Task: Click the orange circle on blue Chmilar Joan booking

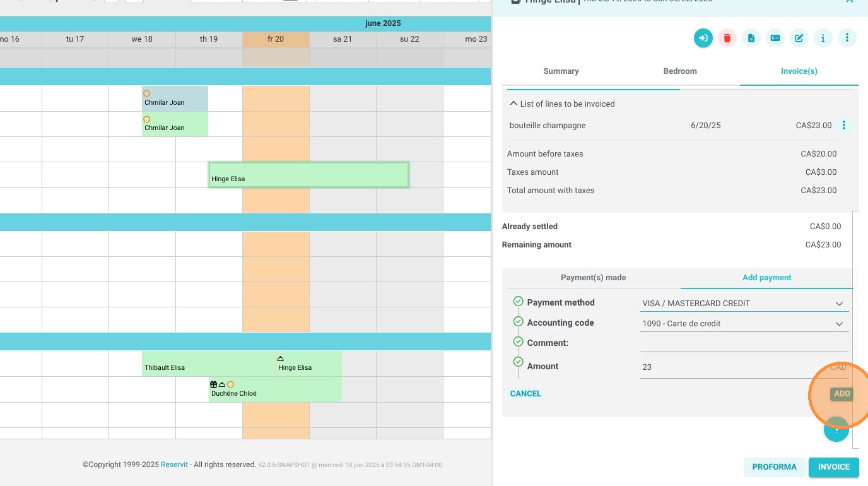Action: point(147,93)
